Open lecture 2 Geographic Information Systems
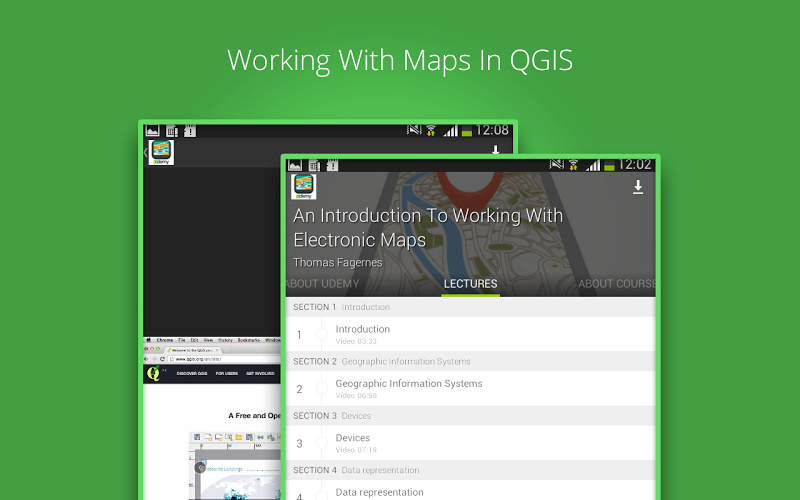This screenshot has width=800, height=500. [x=470, y=389]
